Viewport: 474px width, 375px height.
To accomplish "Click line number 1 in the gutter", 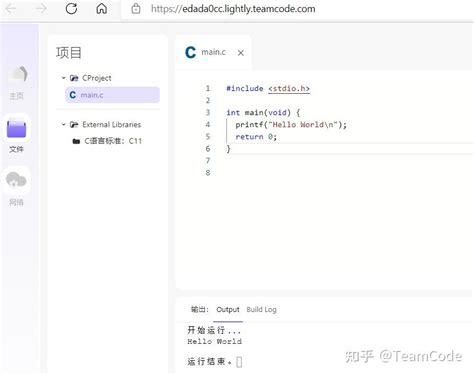I will click(x=208, y=88).
